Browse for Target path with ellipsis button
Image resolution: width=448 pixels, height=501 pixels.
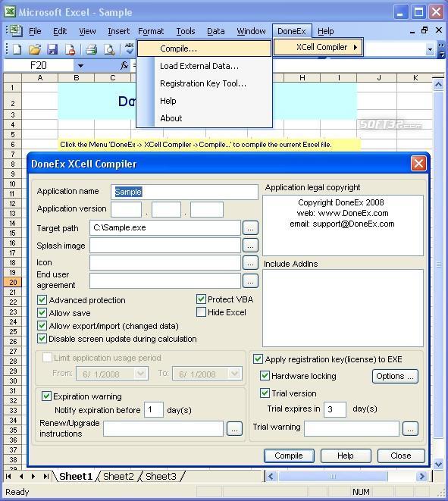(x=250, y=228)
